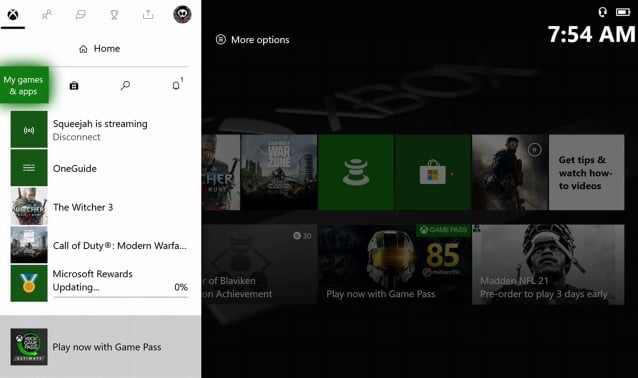
Task: Click the OneGuide list icon
Action: tap(29, 168)
